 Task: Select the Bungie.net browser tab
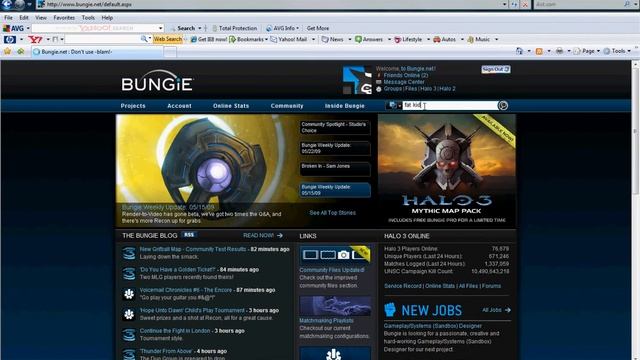97,52
